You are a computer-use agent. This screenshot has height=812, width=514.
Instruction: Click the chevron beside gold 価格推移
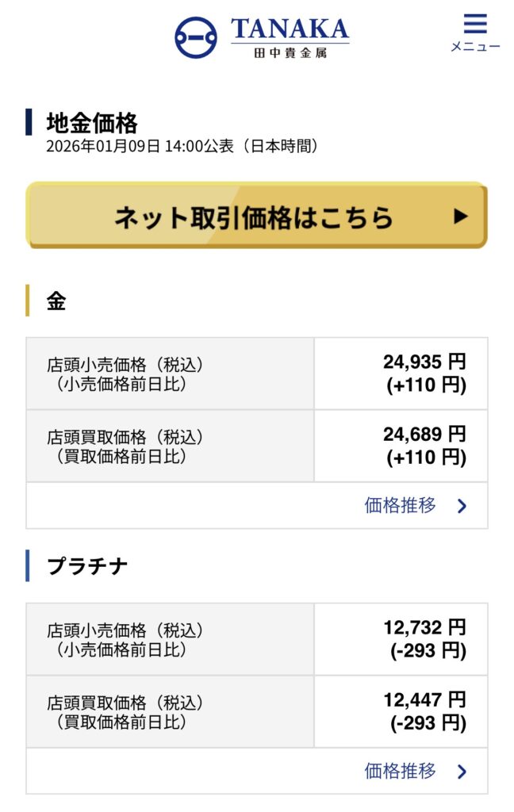(x=462, y=507)
